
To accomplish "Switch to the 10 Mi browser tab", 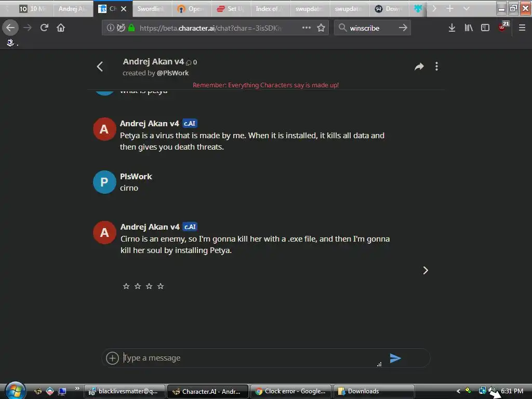I will tap(33, 9).
